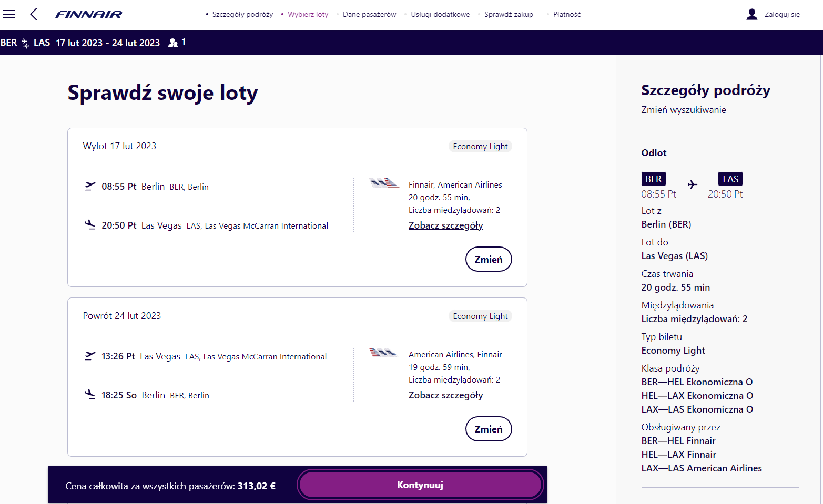Open Sprawdź zakup step
Viewport: 823px width, 504px height.
(x=509, y=14)
